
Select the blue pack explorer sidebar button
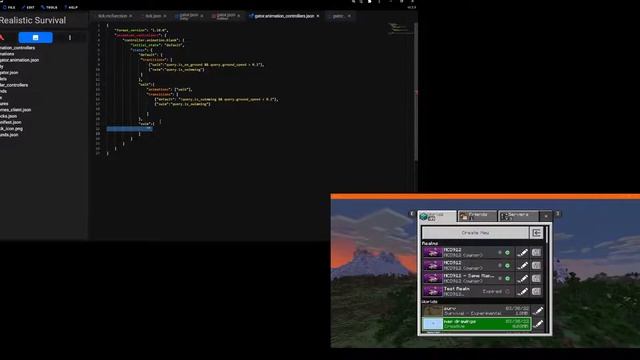[x=36, y=38]
